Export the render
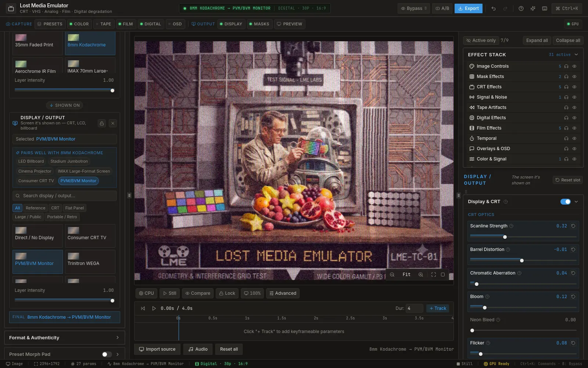This screenshot has width=588, height=368. pyautogui.click(x=468, y=8)
